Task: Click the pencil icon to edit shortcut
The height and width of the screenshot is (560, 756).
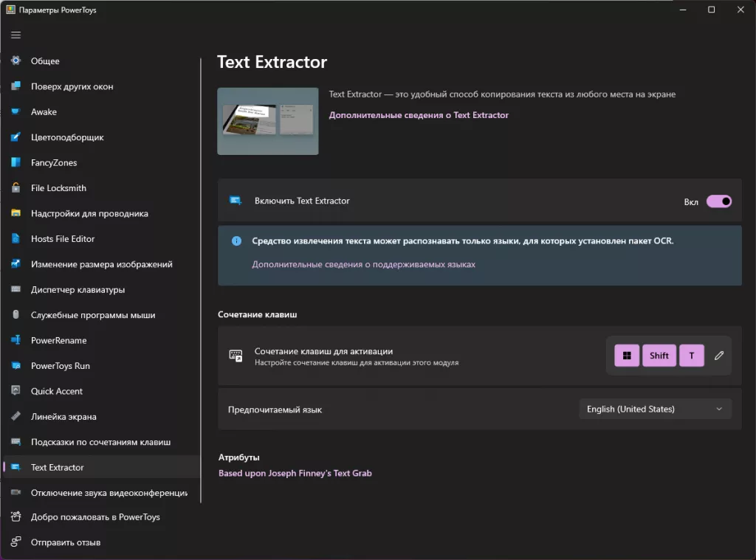Action: pos(719,356)
